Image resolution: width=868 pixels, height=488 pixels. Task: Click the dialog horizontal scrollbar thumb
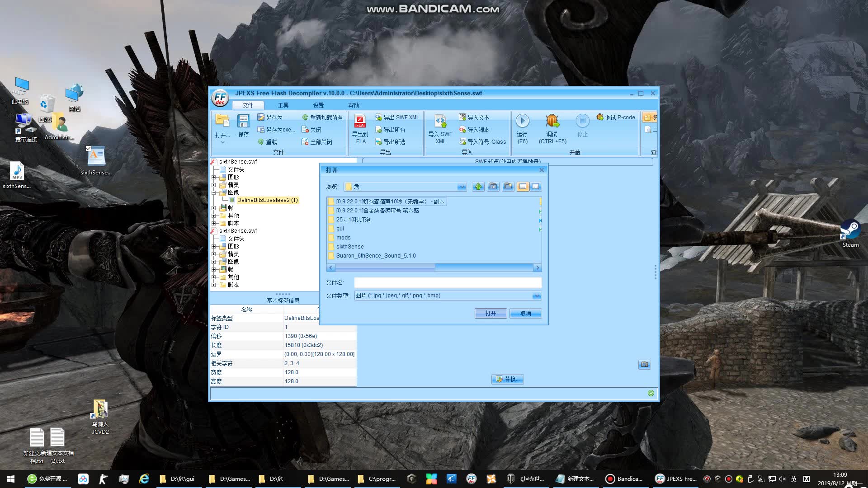pyautogui.click(x=385, y=268)
